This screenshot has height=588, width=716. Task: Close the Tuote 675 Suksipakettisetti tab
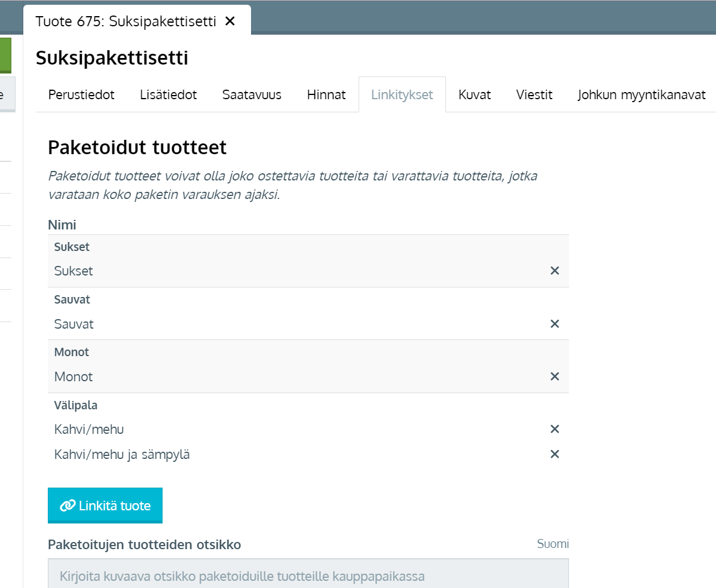230,22
